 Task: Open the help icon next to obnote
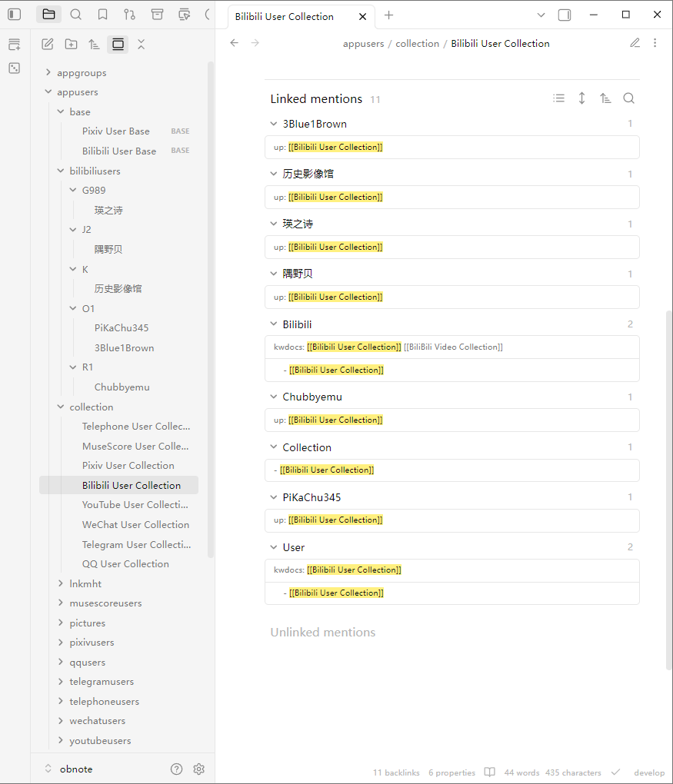pyautogui.click(x=176, y=769)
